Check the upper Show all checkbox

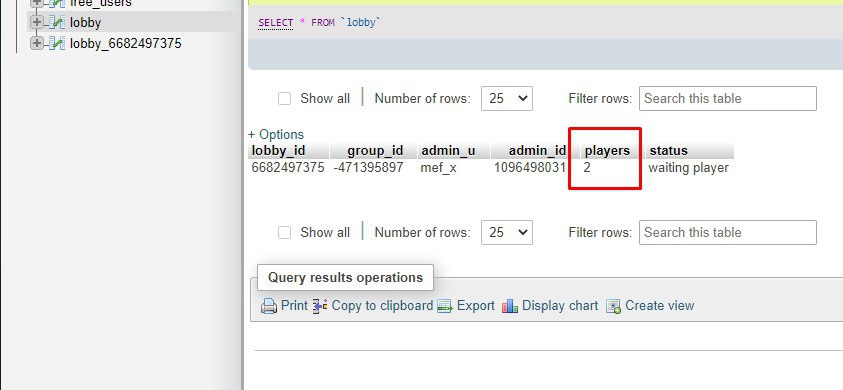(284, 98)
